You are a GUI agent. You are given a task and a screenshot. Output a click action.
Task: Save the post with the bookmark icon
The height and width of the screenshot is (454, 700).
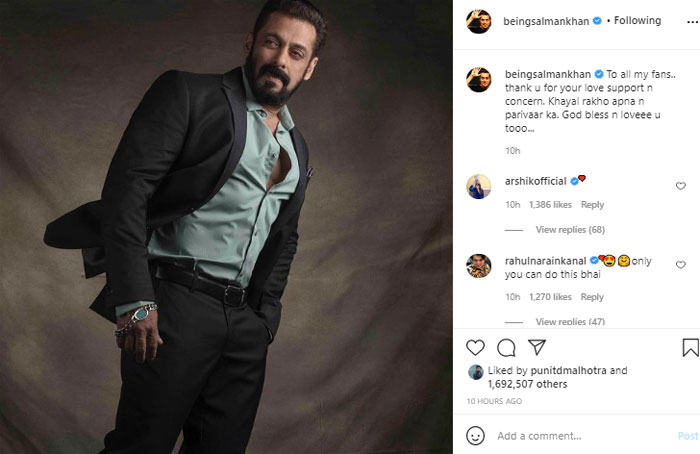[690, 347]
